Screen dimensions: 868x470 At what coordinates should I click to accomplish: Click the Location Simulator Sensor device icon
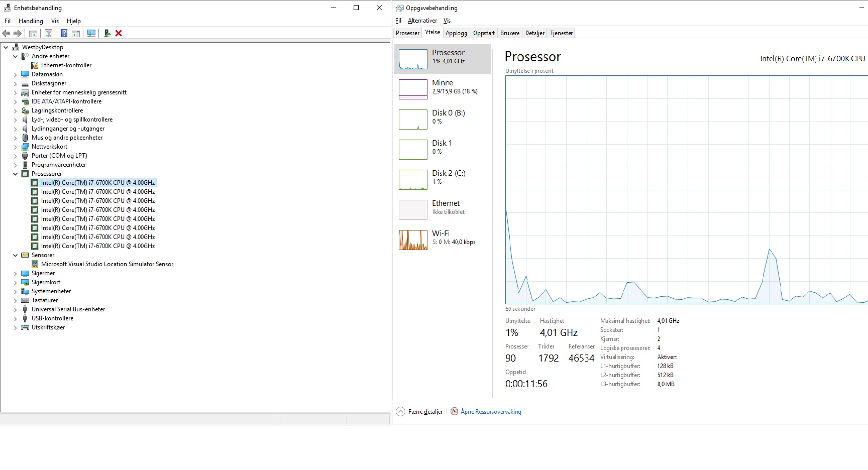coord(34,264)
